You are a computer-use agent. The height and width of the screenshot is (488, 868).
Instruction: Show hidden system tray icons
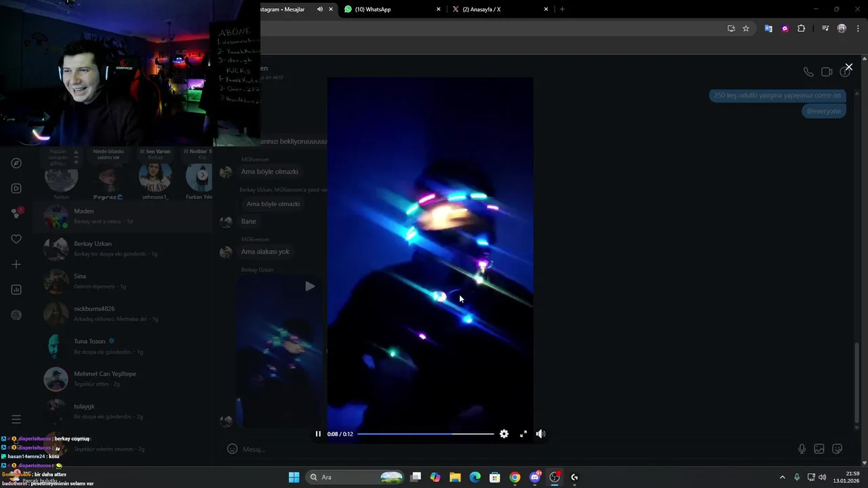pyautogui.click(x=782, y=477)
